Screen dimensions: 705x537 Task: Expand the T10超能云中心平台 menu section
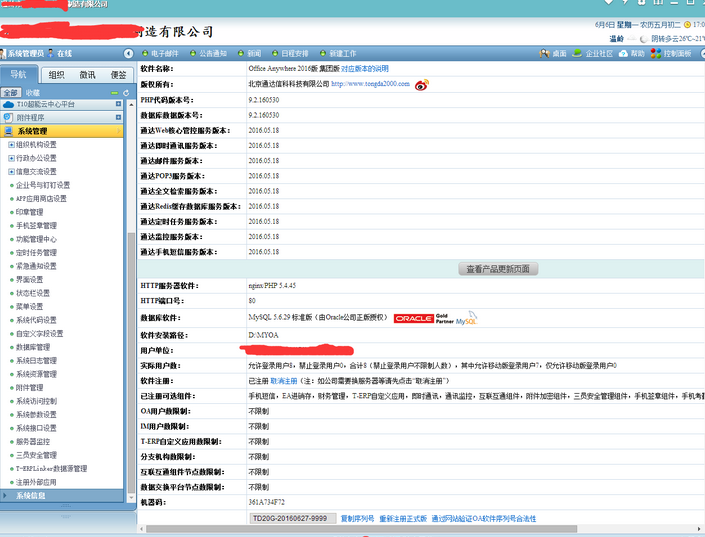pos(118,104)
